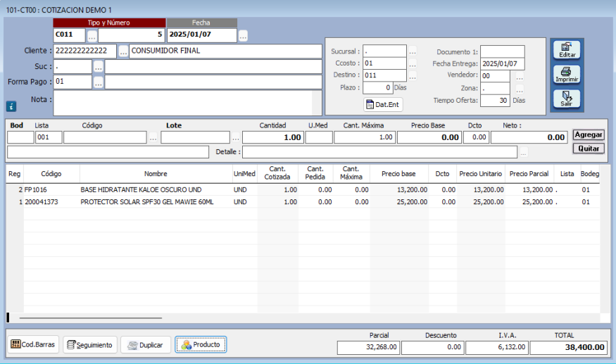Viewport: 616px width, 364px height.
Task: Open the Destino lookup ellipsis
Action: click(x=413, y=75)
